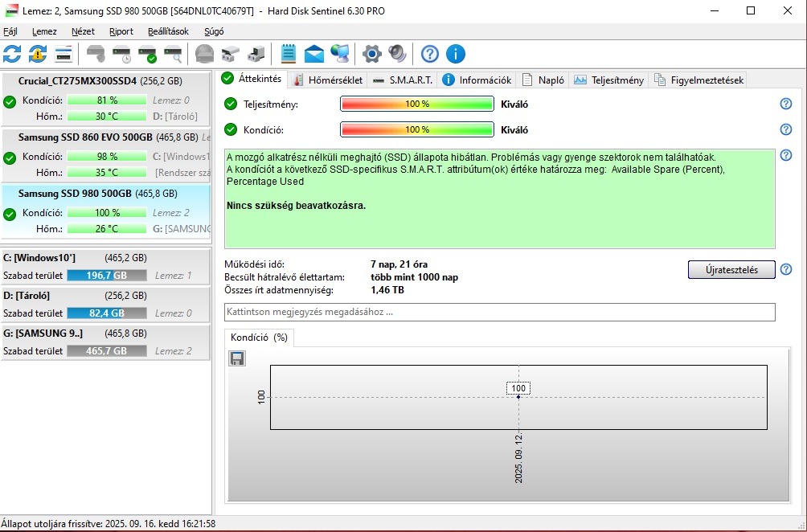
Task: Click the disk with green checkmark toolbar icon
Action: pyautogui.click(x=147, y=54)
